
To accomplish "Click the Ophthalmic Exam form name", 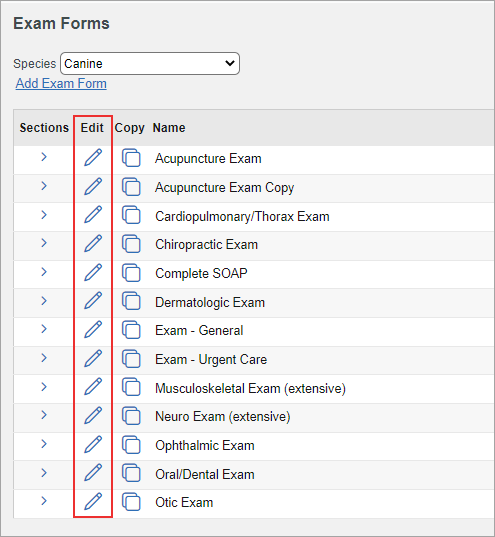I will pyautogui.click(x=205, y=446).
